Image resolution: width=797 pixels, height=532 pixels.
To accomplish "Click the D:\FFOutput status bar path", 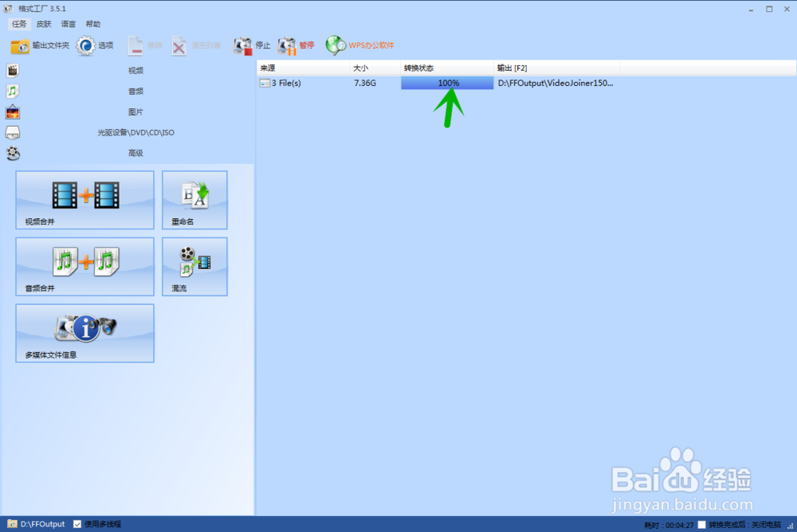I will pyautogui.click(x=43, y=524).
